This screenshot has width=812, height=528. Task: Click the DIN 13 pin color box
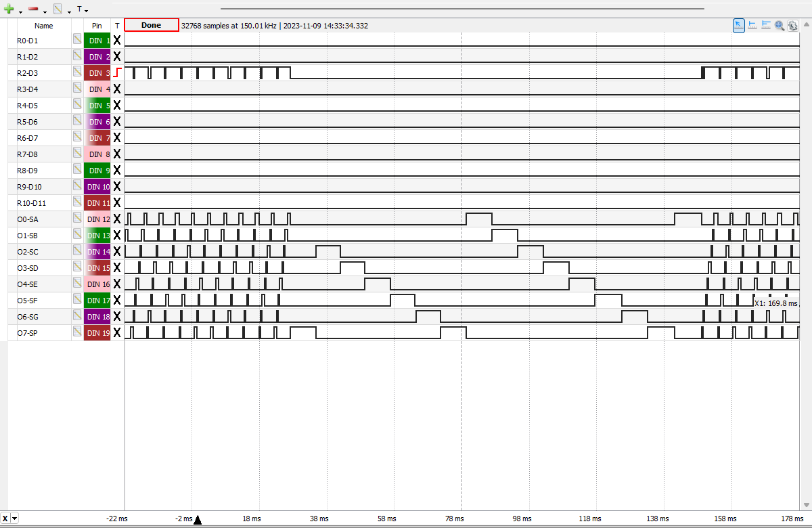point(97,235)
